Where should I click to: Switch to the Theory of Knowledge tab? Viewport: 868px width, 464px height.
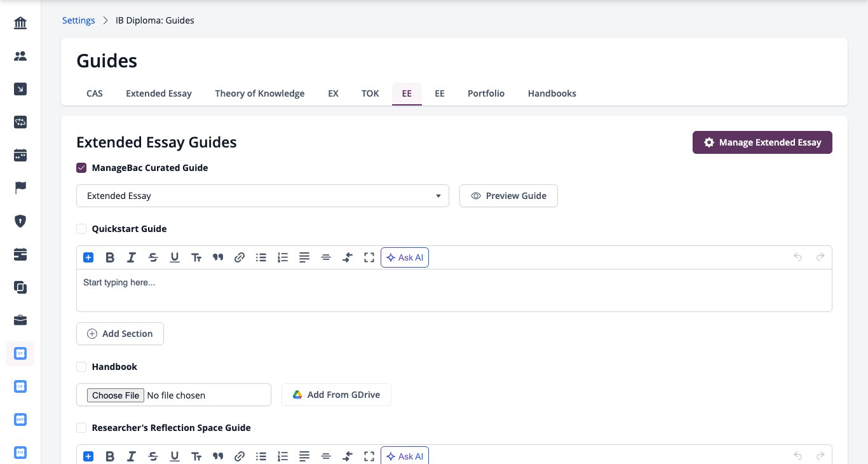tap(260, 93)
